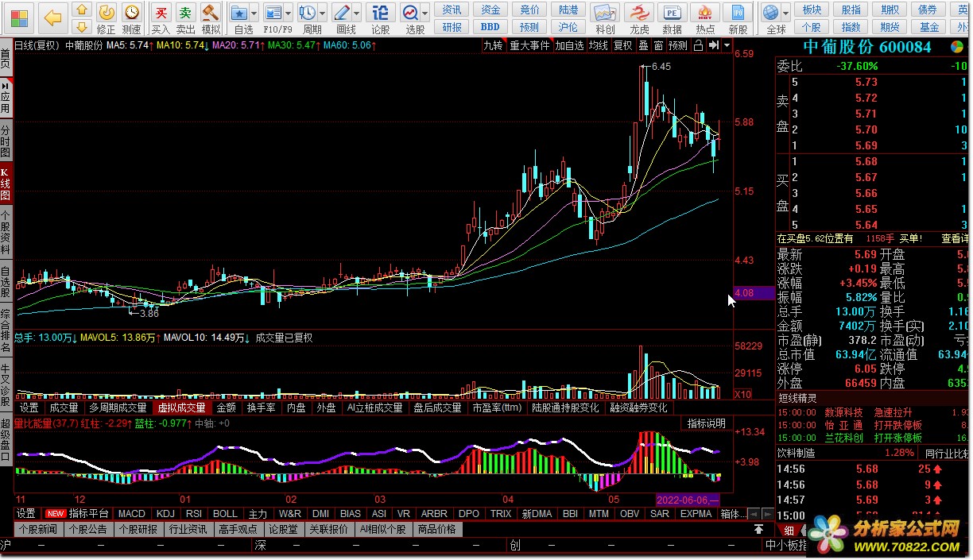Viewport: 973px width, 560px height.
Task: Click the 资讯 toolbar button
Action: pos(452,10)
